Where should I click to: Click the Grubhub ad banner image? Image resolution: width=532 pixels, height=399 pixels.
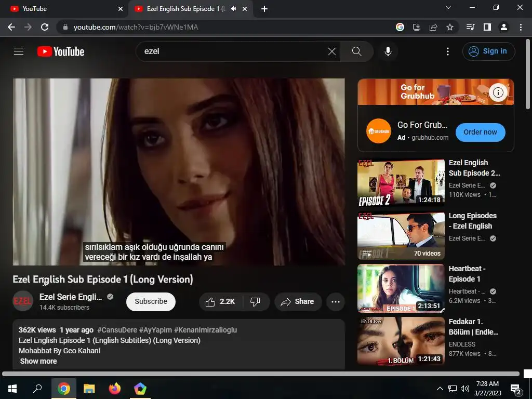click(x=436, y=92)
